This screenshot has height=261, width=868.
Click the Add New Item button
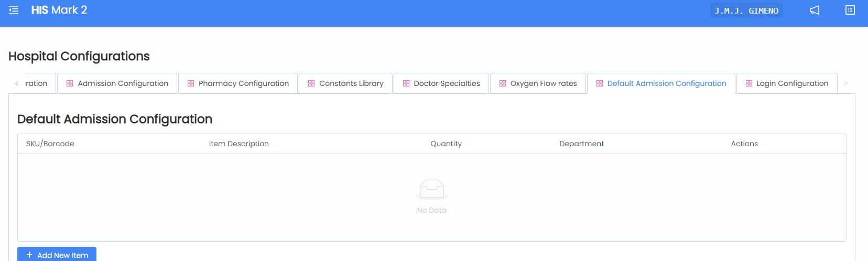(57, 255)
